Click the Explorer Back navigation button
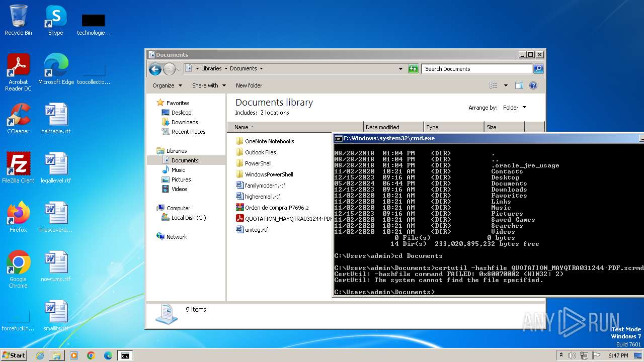The width and height of the screenshot is (644, 362). (155, 69)
